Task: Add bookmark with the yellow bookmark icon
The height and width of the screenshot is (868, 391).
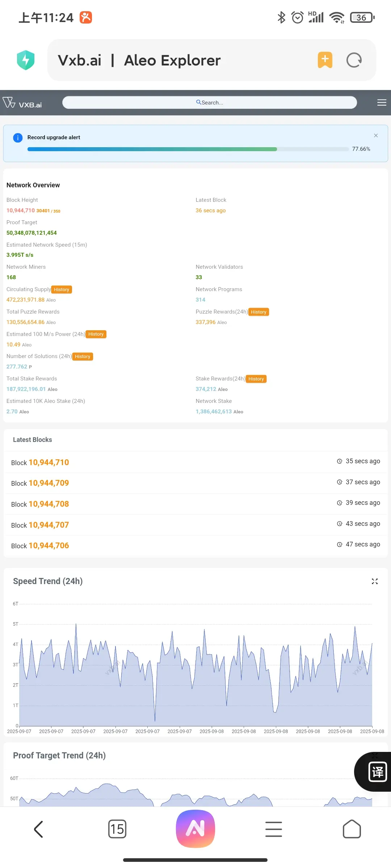Action: coord(325,60)
